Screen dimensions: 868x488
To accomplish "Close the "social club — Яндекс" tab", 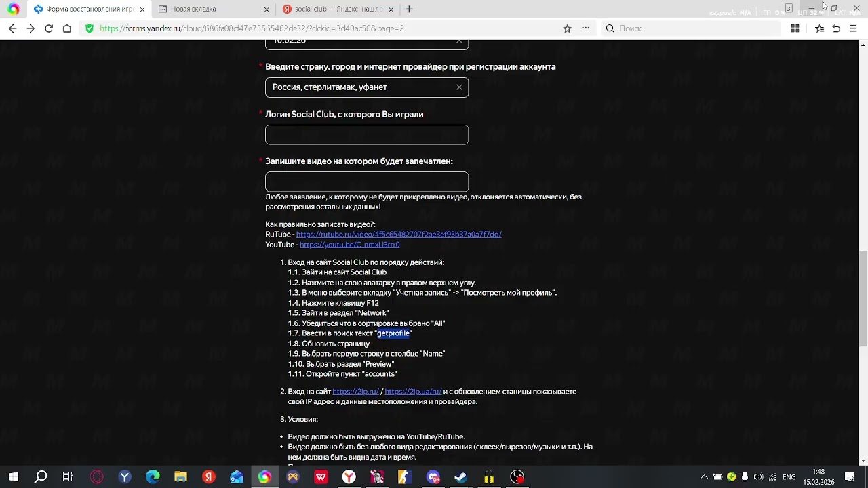I will click(391, 9).
